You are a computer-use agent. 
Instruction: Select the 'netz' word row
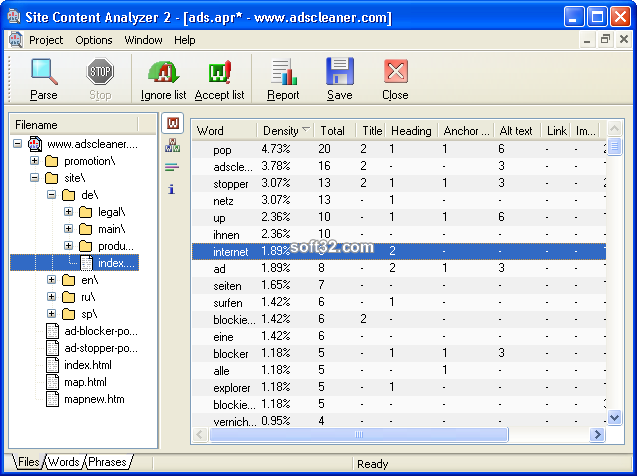pos(399,201)
